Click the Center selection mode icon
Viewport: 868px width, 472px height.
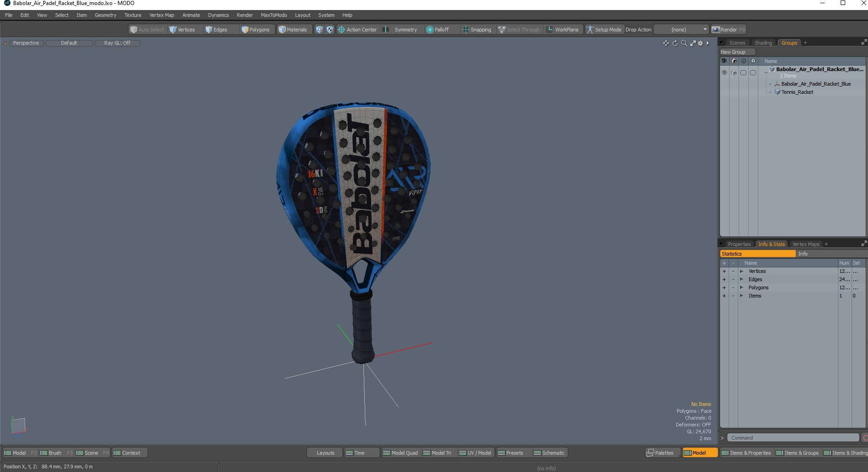[x=330, y=30]
